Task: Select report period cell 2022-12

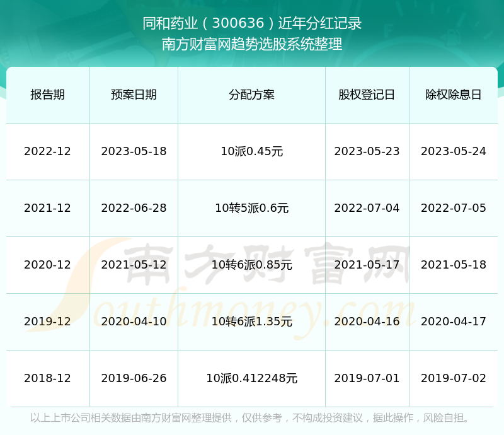Action: [x=48, y=151]
